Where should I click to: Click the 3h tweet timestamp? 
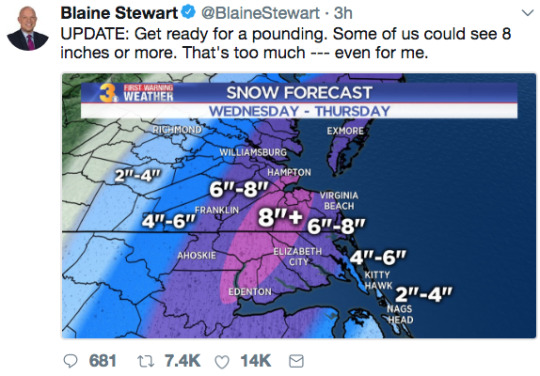[x=343, y=13]
